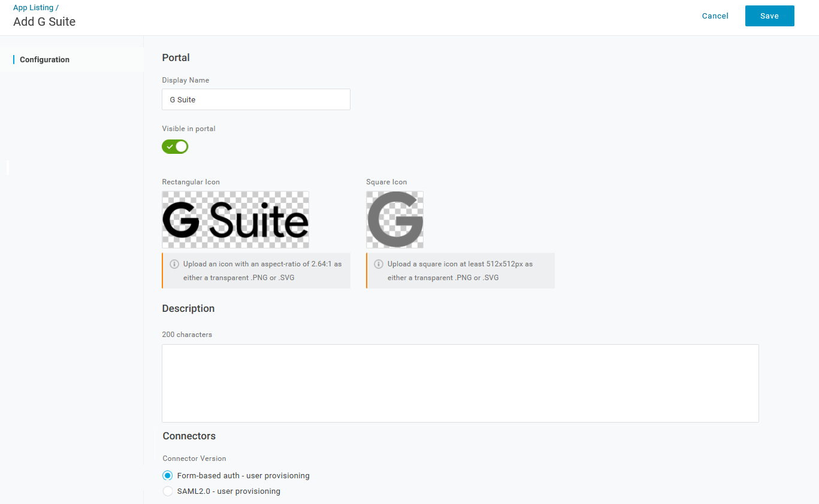Image resolution: width=819 pixels, height=504 pixels.
Task: Save the G Suite app configuration
Action: [x=769, y=16]
